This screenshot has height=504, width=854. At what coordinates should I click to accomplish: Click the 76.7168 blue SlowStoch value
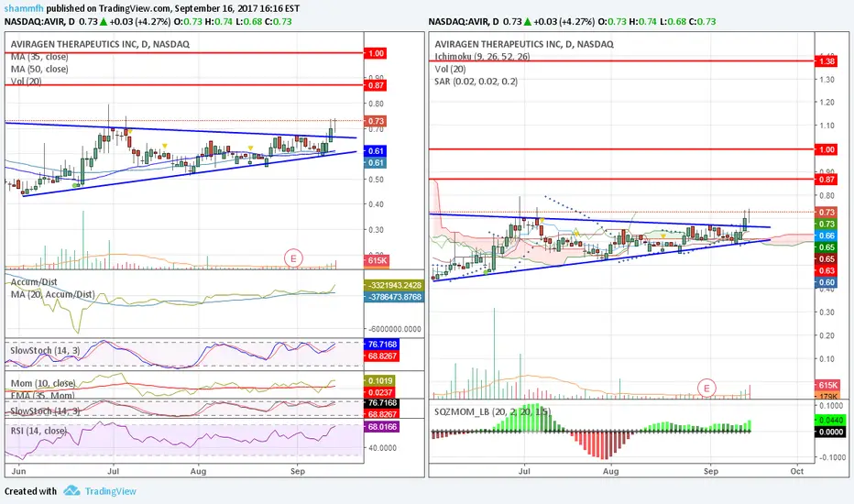point(382,345)
